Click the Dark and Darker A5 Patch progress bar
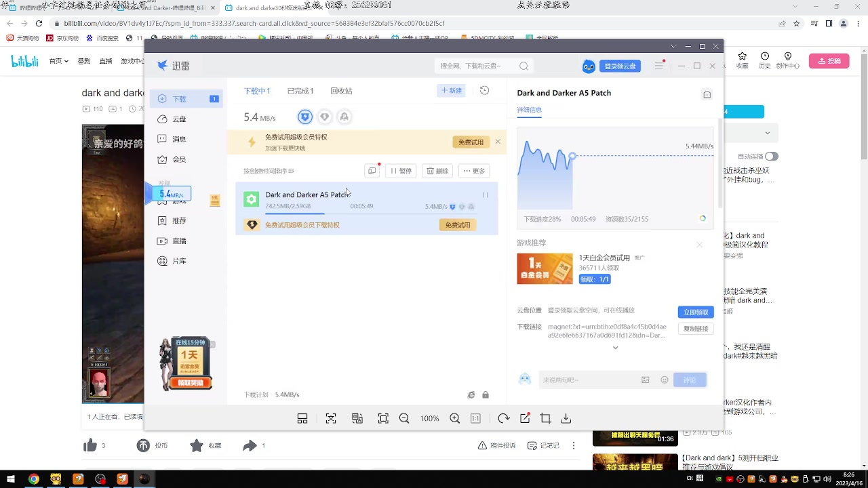This screenshot has height=488, width=868. coord(370,213)
